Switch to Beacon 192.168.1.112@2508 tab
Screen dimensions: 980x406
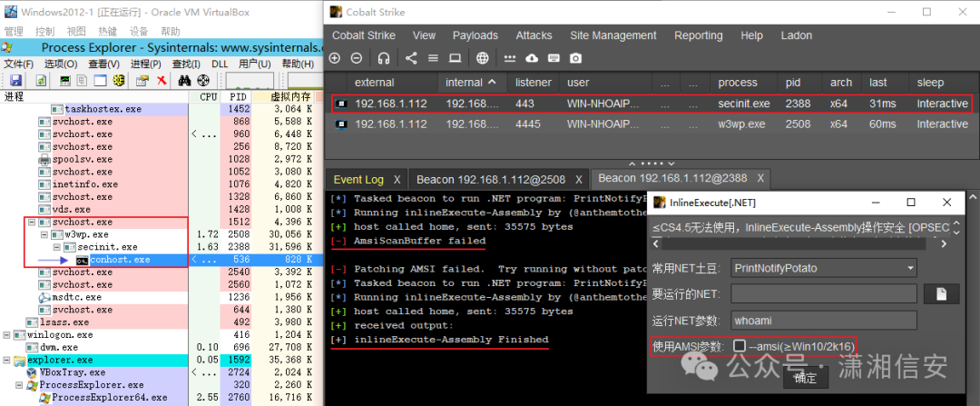(x=491, y=180)
